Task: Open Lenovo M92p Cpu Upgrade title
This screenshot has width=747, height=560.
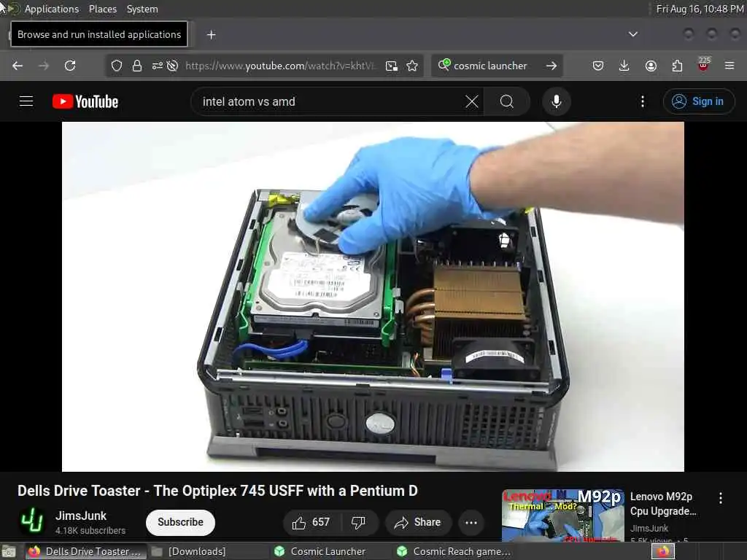Action: [x=663, y=504]
